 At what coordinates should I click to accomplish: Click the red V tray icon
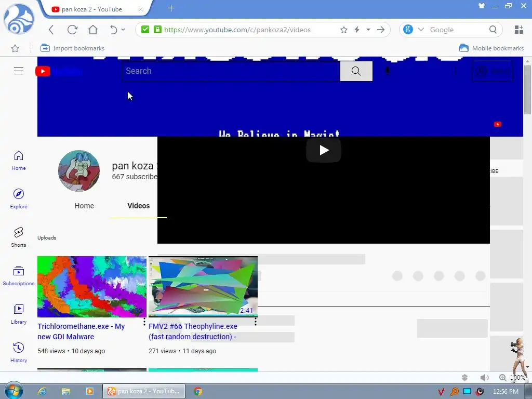coord(441,392)
